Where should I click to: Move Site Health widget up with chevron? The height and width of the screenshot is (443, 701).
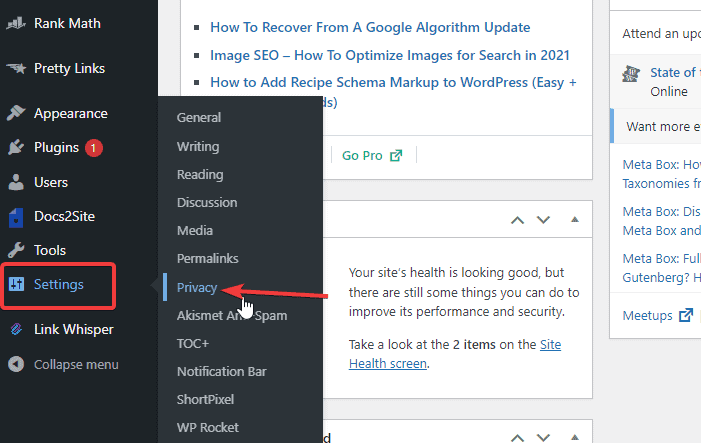click(517, 220)
